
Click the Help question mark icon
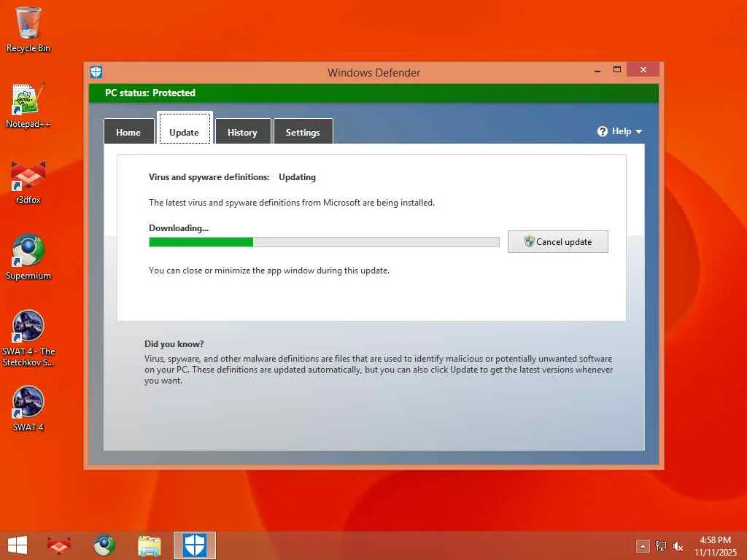tap(603, 131)
